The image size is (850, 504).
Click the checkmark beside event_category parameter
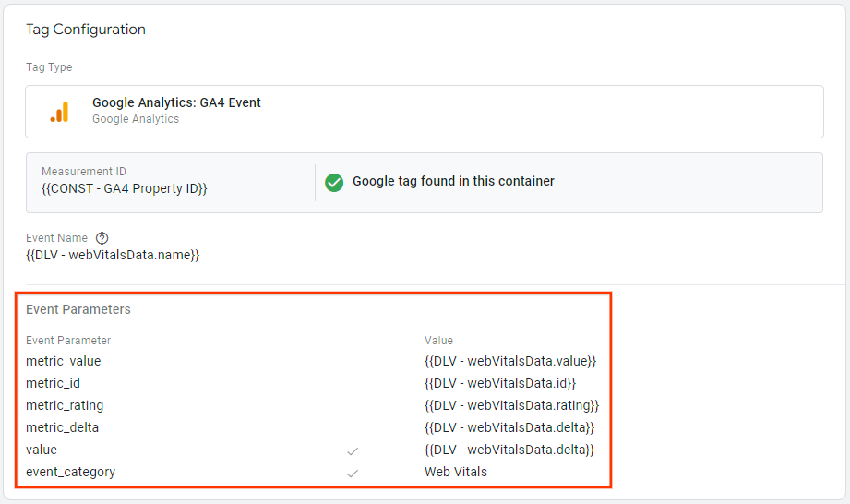coord(352,473)
